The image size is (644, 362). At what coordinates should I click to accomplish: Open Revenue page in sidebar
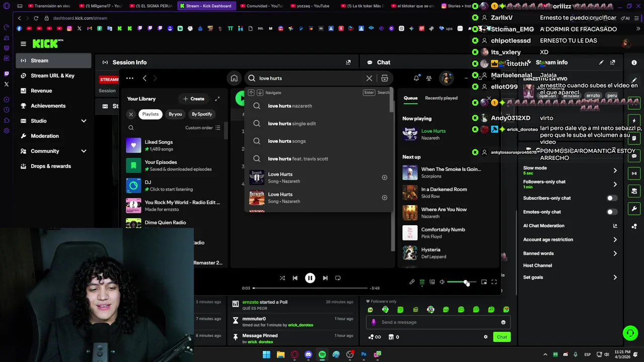[54, 90]
